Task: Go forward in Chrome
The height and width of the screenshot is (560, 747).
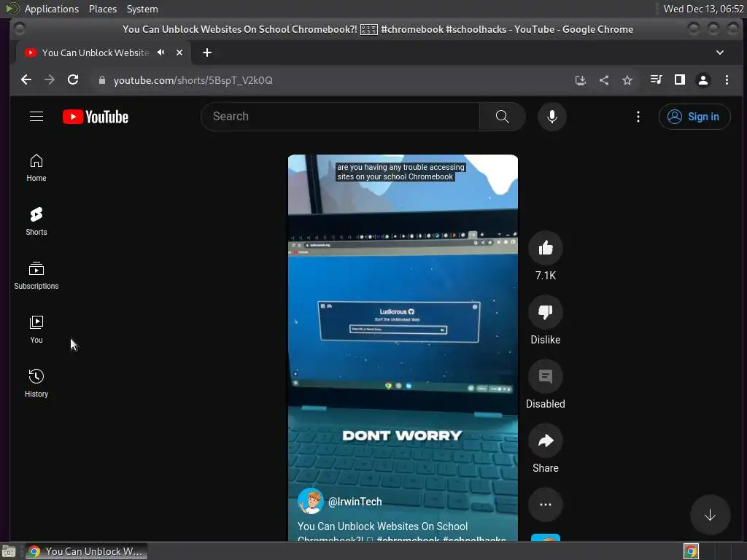Action: [50, 80]
